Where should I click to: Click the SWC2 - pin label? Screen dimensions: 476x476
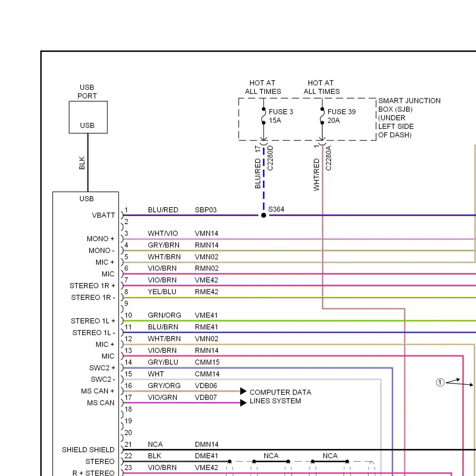coord(103,380)
